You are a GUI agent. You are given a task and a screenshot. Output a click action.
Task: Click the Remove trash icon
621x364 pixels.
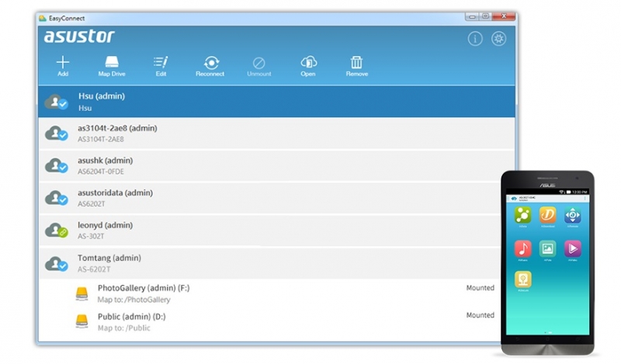(356, 62)
